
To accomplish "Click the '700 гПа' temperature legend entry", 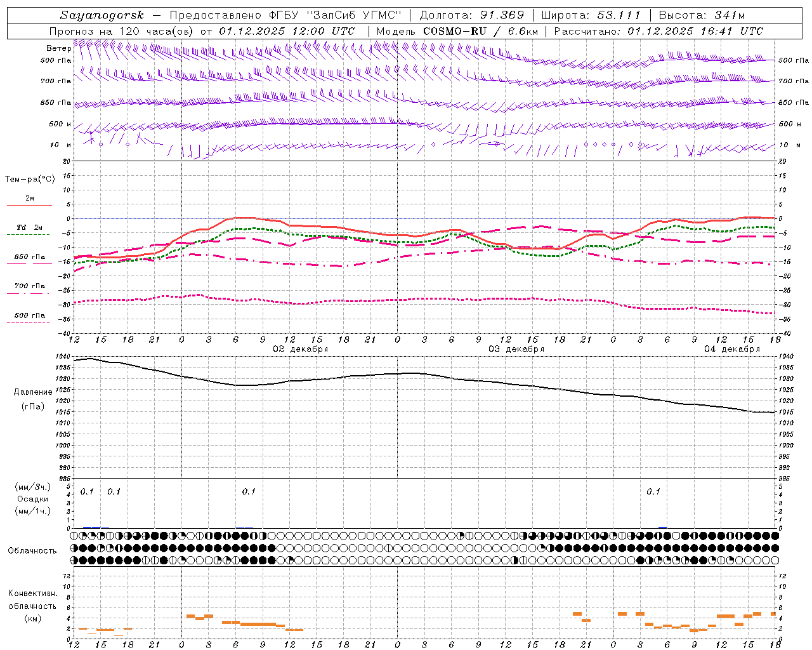I will pyautogui.click(x=30, y=286).
